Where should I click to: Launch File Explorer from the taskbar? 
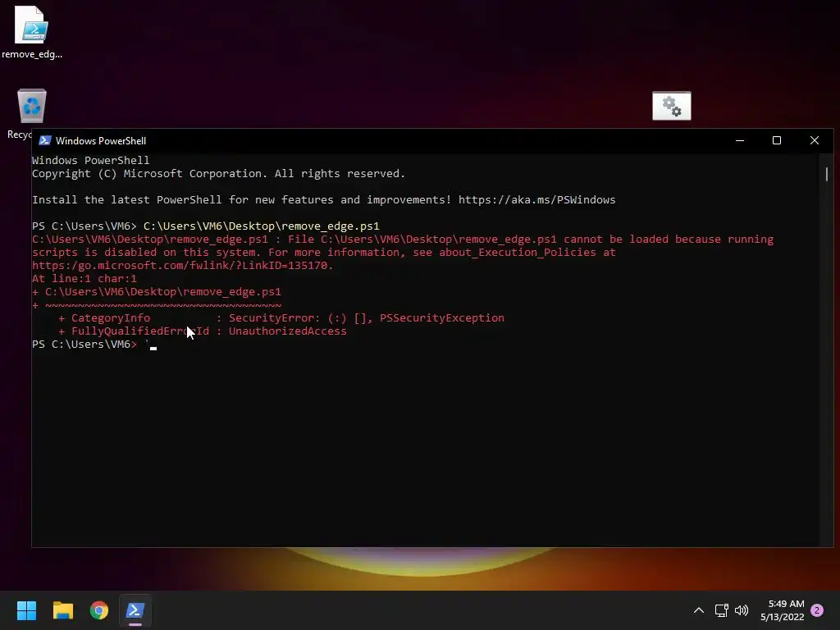(x=62, y=610)
